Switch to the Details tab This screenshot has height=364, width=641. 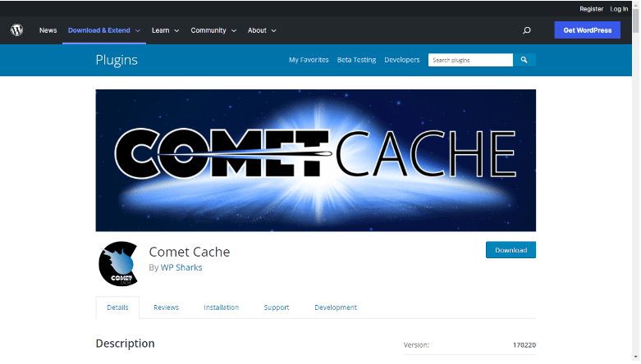click(x=117, y=307)
